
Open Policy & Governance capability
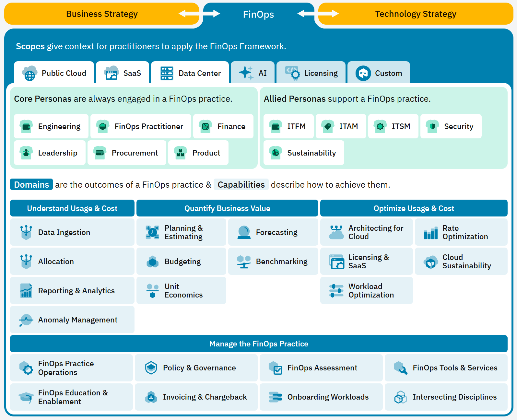point(196,368)
